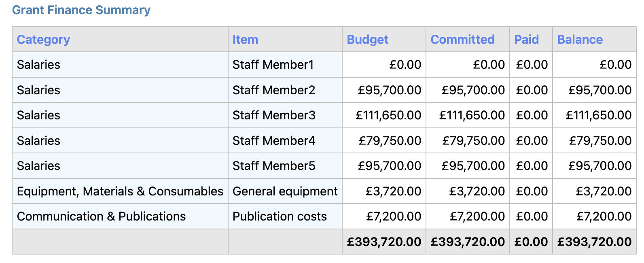The image size is (644, 263).
Task: Sort by the Balance column header
Action: tap(580, 40)
